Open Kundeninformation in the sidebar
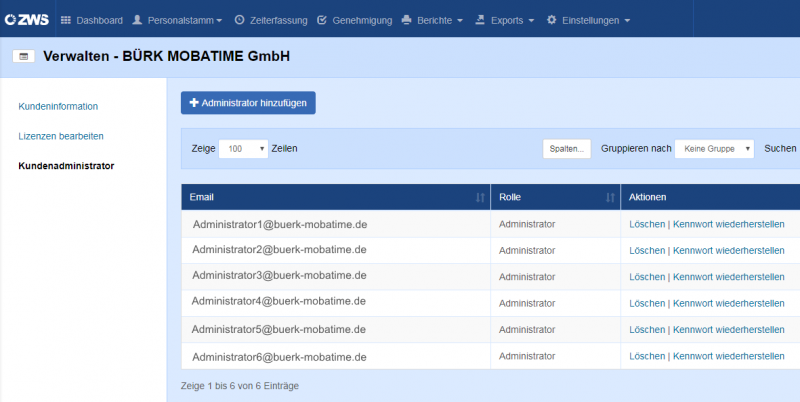Viewport: 800px width, 402px height. [x=58, y=106]
